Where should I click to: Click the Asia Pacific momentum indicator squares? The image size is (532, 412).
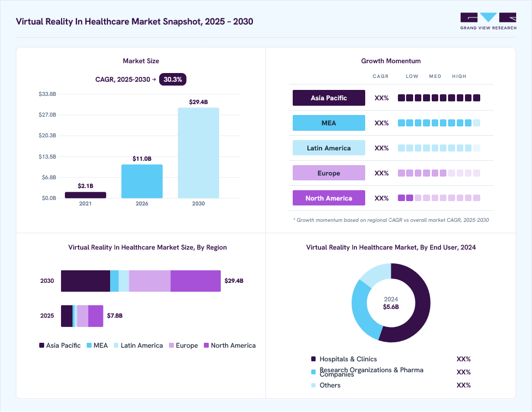click(439, 98)
